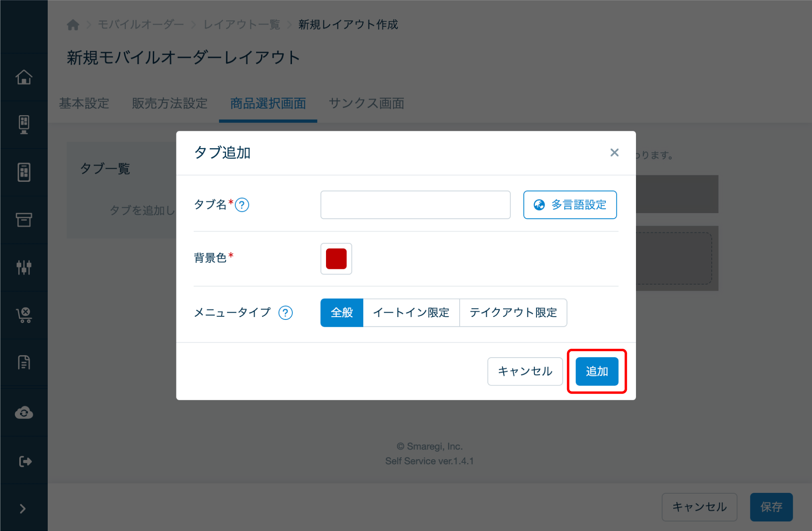Expand the sidebar with the chevron arrow

pyautogui.click(x=23, y=509)
